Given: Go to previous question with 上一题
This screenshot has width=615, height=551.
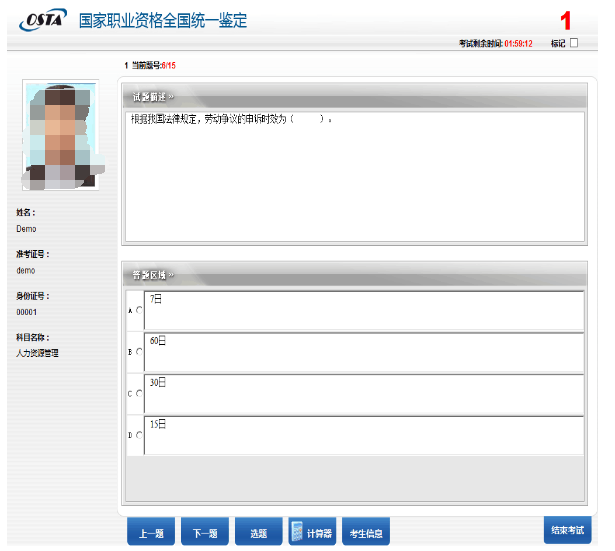Looking at the screenshot, I should tap(152, 533).
